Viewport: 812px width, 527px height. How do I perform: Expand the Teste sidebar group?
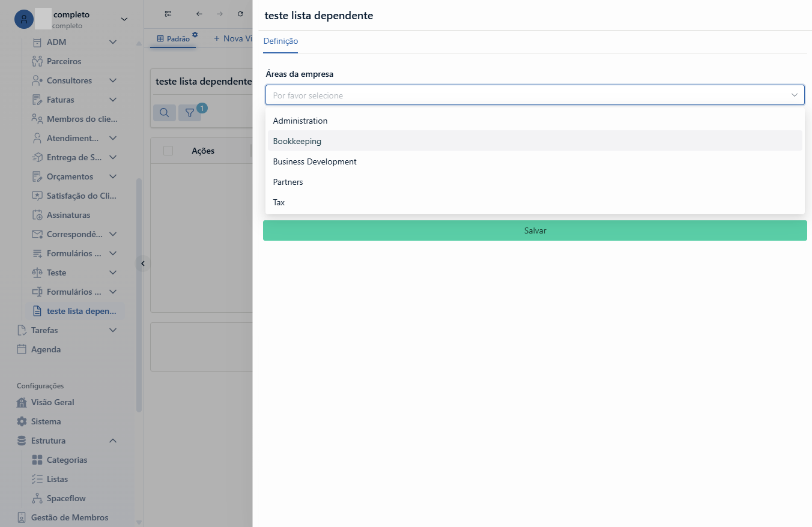113,273
